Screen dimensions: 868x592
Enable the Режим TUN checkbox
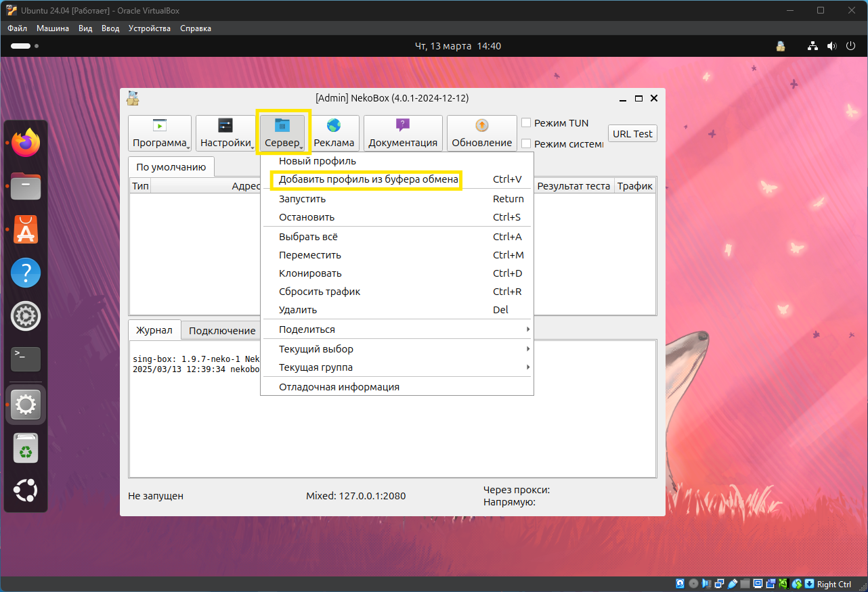[x=526, y=123]
